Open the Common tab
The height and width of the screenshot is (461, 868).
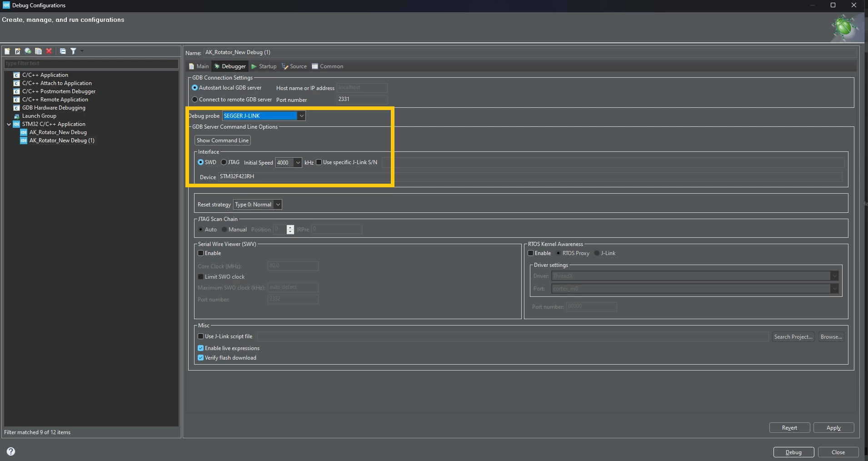coord(328,66)
